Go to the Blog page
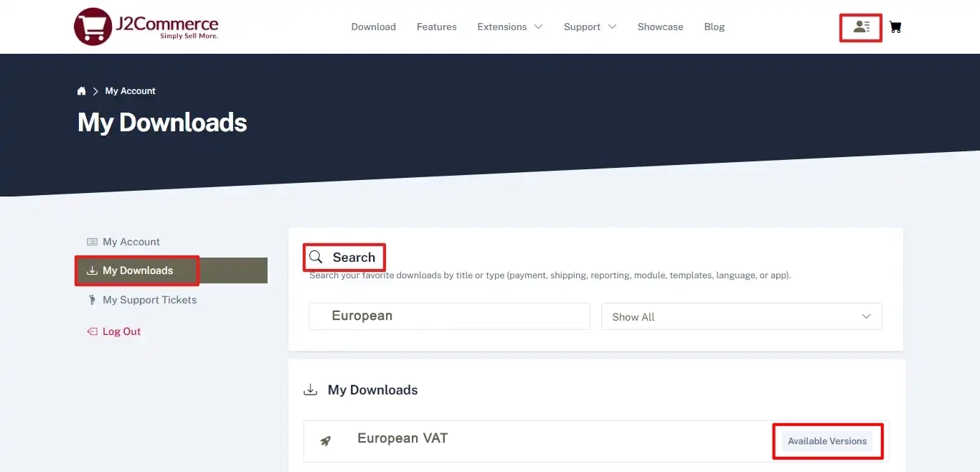 click(715, 27)
